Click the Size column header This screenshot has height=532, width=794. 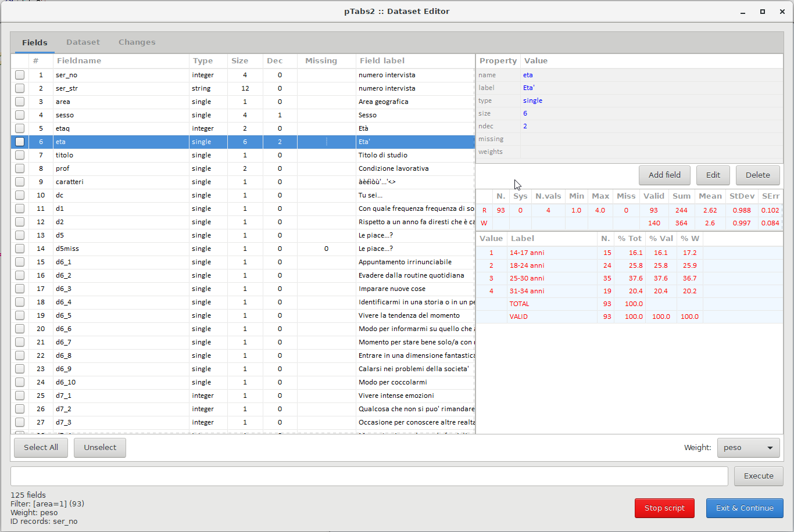click(245, 61)
